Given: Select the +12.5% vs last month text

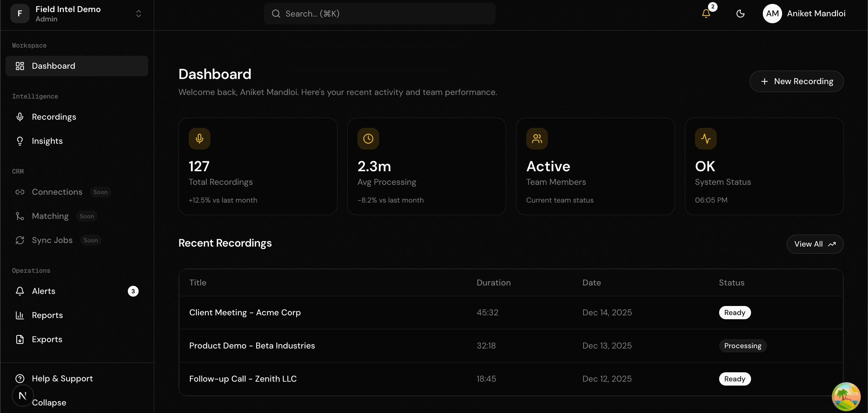Looking at the screenshot, I should [x=223, y=200].
